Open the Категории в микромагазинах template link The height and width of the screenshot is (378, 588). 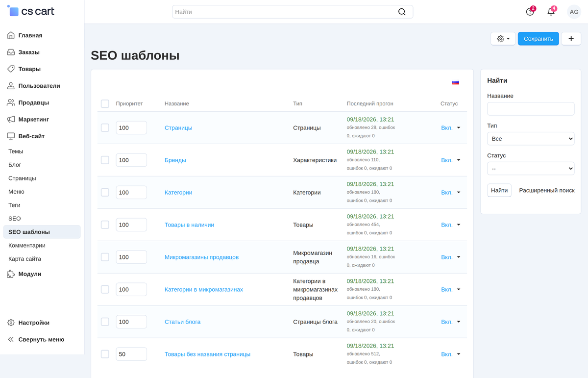(x=204, y=289)
